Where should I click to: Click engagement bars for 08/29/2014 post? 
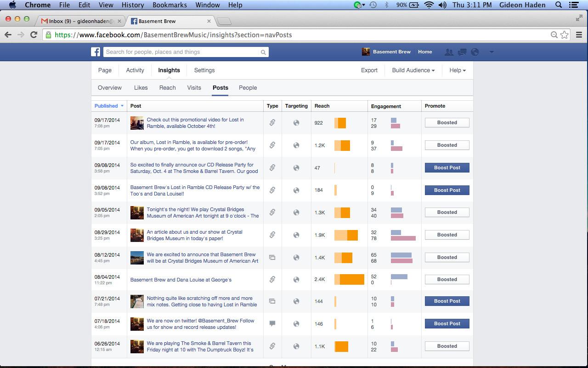[403, 235]
